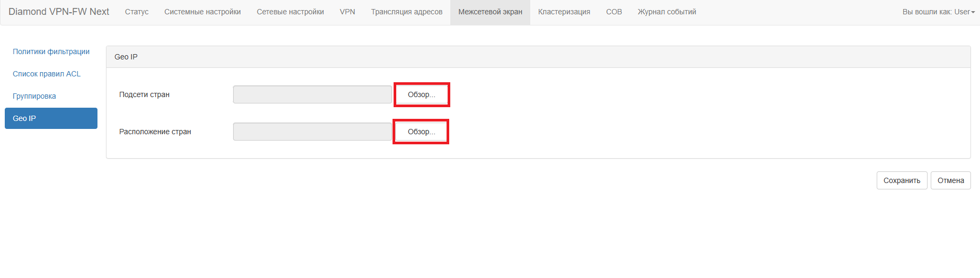Go to Сетевые настройки section
The height and width of the screenshot is (278, 980).
(290, 12)
